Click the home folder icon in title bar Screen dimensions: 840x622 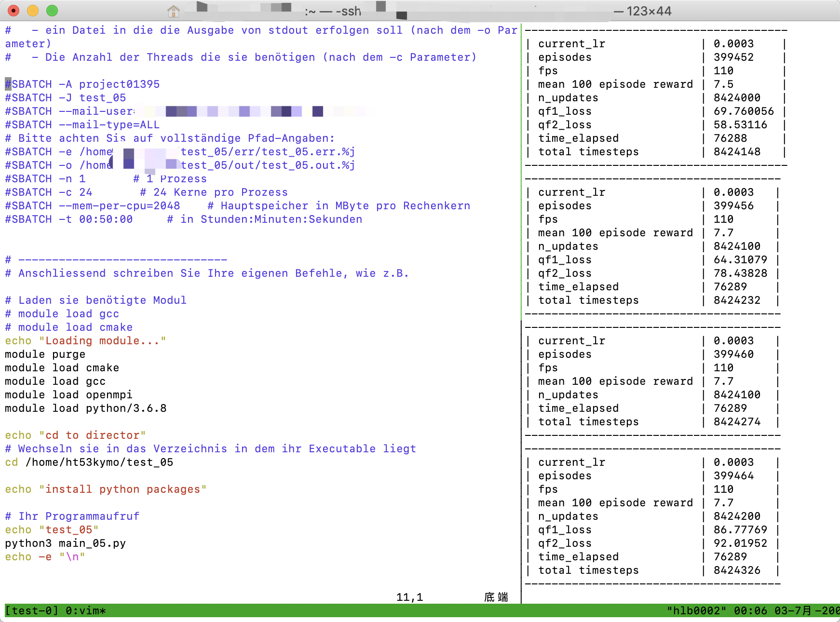pos(173,11)
